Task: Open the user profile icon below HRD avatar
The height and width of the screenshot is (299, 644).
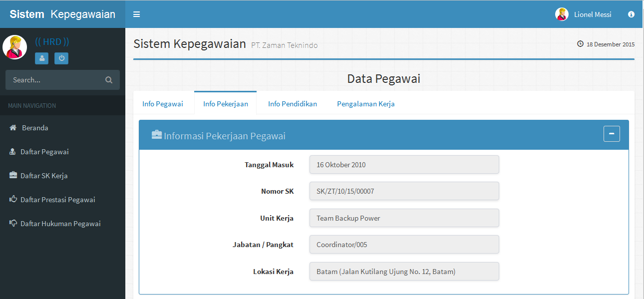Action: 41,58
